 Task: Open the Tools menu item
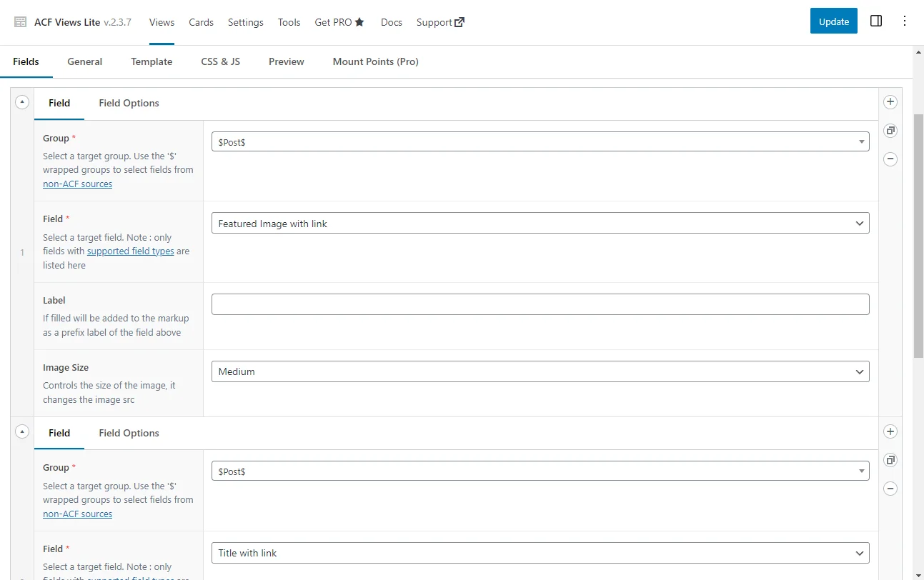click(x=289, y=22)
